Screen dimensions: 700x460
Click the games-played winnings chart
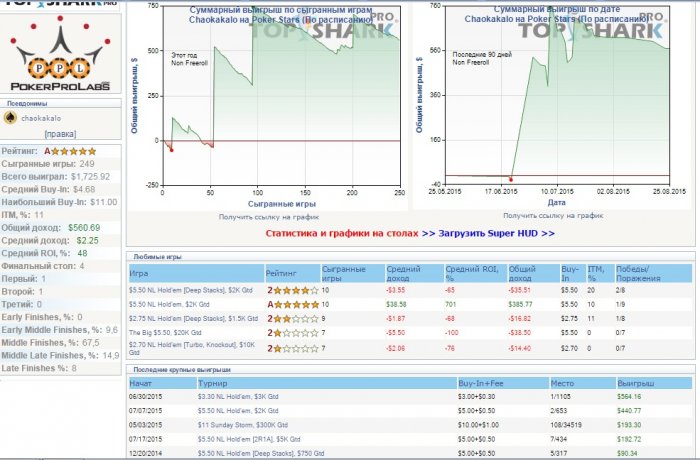(281, 96)
